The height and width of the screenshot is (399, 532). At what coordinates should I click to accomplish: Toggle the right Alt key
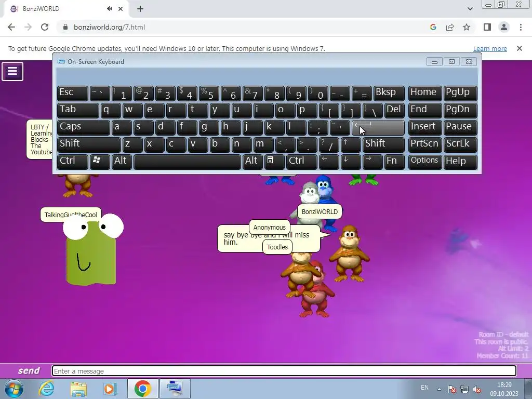(x=253, y=162)
